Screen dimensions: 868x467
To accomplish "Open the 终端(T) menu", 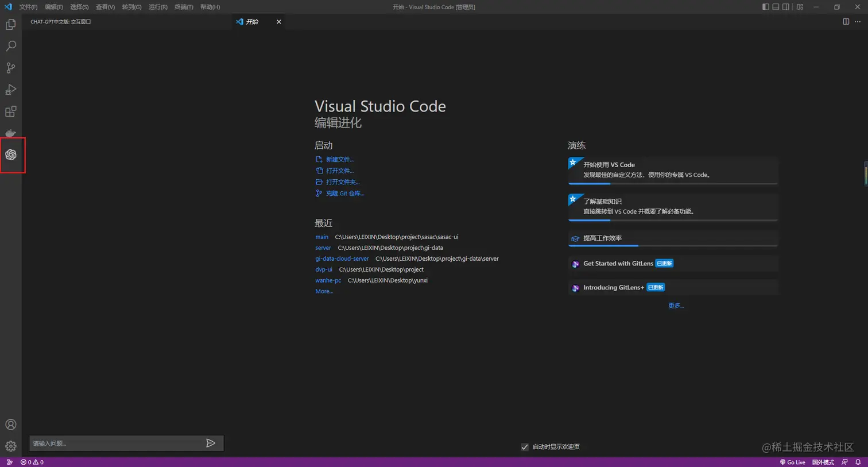I will (184, 7).
